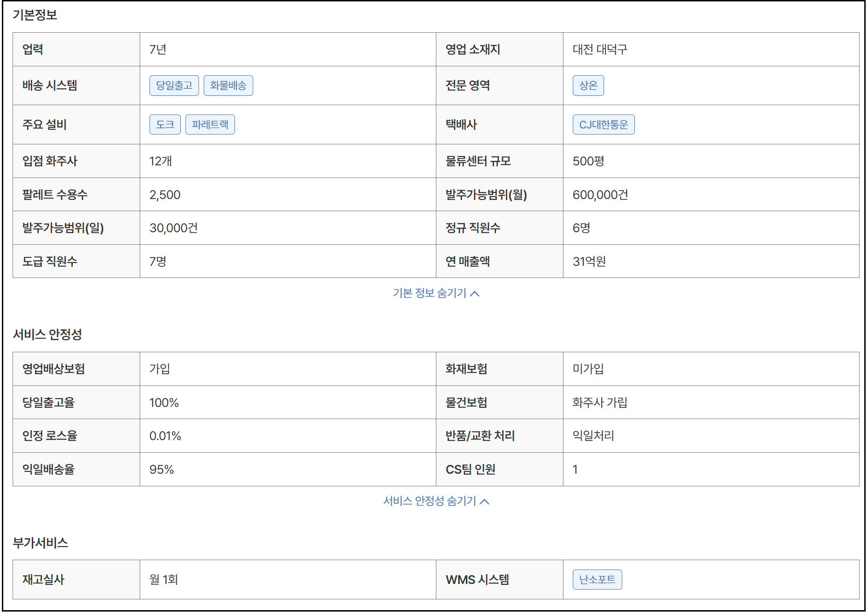The width and height of the screenshot is (868, 612).
Task: Click the 반품/교환 처리 label
Action: pos(480,436)
